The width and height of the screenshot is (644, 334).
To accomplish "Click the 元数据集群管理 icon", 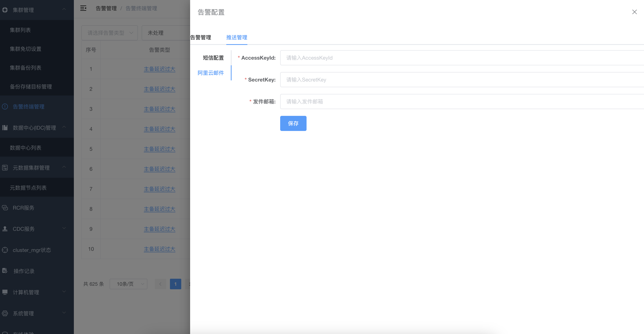I will coord(5,168).
